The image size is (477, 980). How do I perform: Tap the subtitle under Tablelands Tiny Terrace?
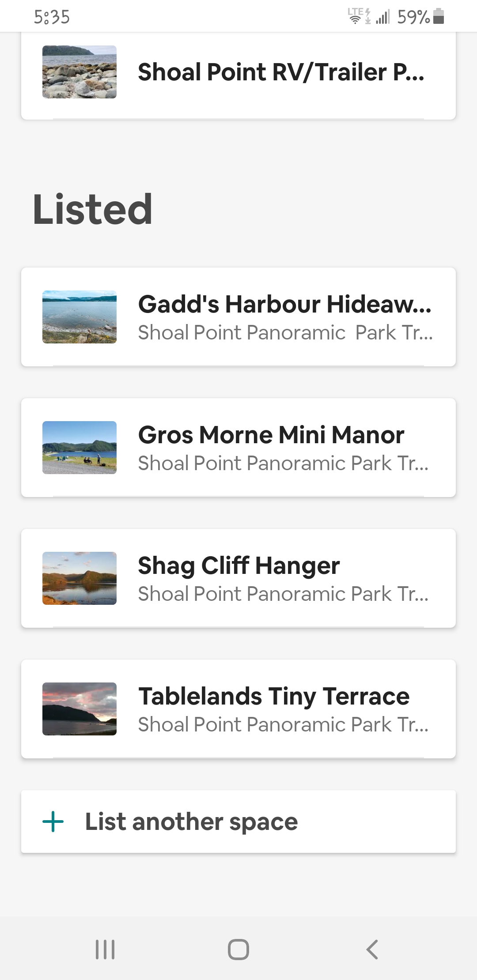point(283,724)
